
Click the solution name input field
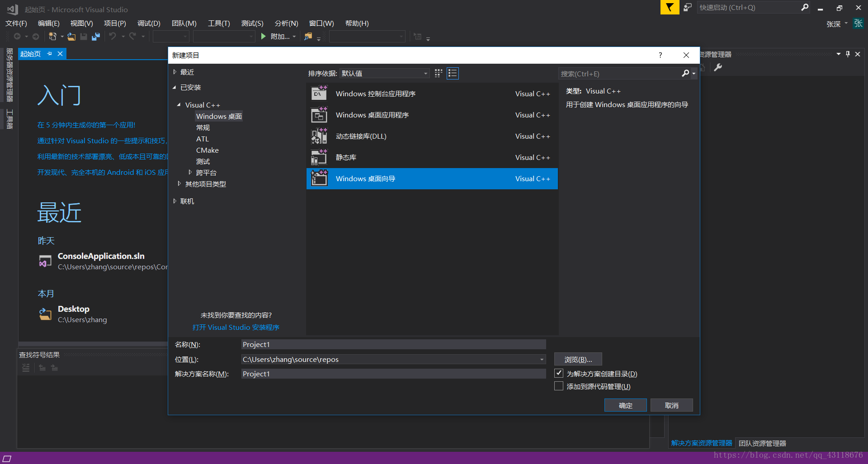pos(393,374)
